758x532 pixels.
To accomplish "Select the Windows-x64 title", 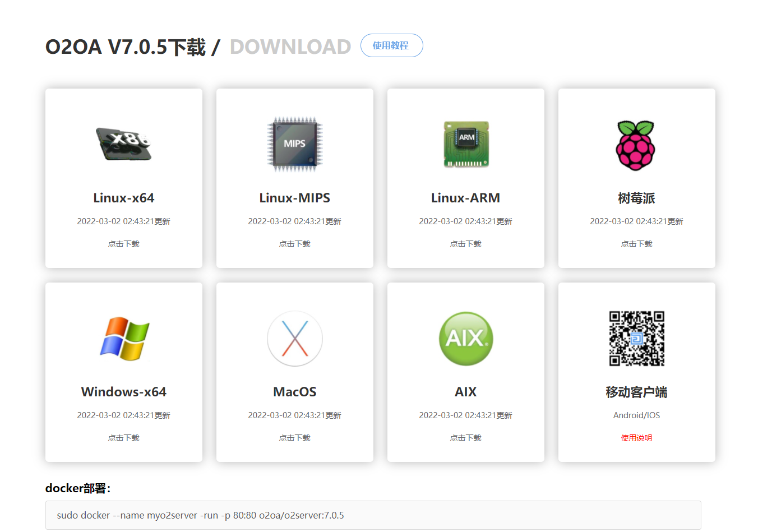I will [124, 392].
